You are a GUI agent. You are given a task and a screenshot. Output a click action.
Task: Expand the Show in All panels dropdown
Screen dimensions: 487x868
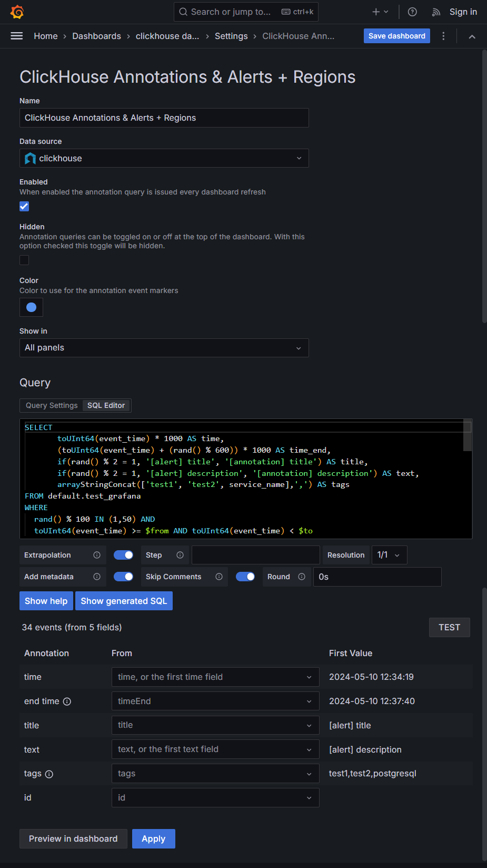pos(164,348)
